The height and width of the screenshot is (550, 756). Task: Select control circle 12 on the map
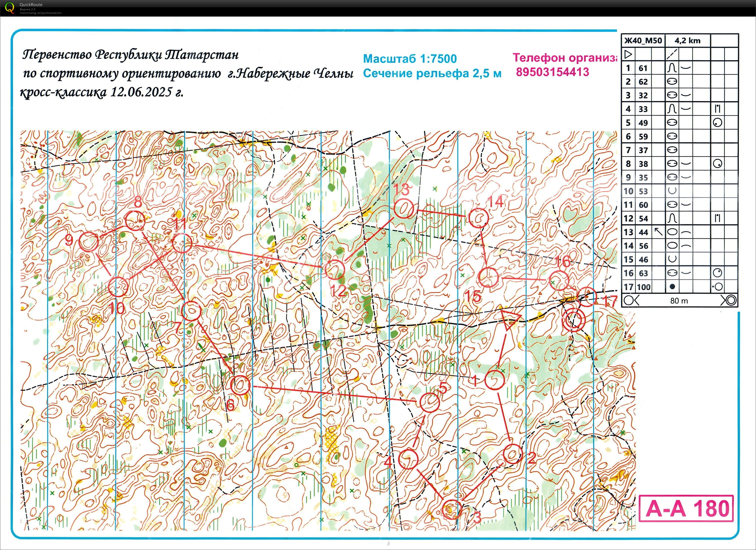(334, 270)
